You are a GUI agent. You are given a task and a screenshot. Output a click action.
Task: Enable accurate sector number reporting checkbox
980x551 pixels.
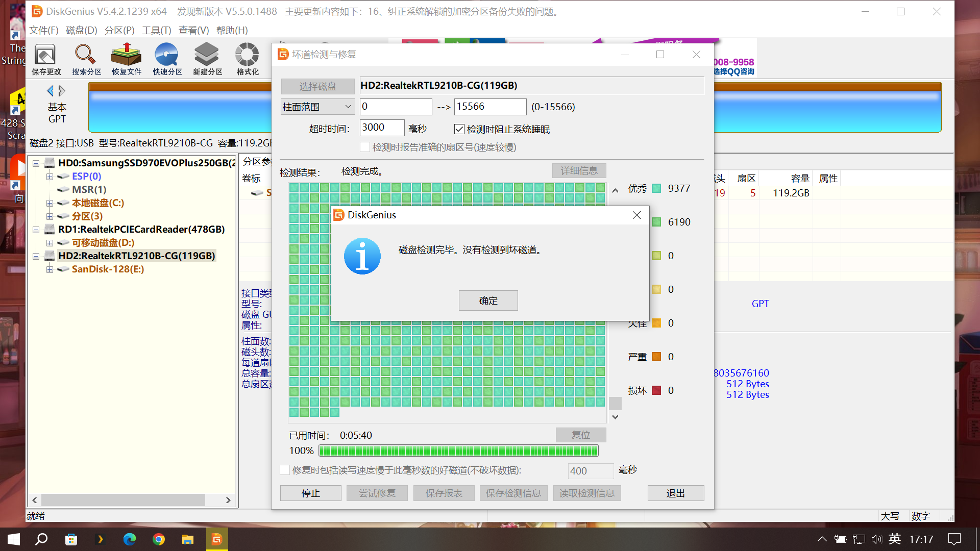click(365, 147)
